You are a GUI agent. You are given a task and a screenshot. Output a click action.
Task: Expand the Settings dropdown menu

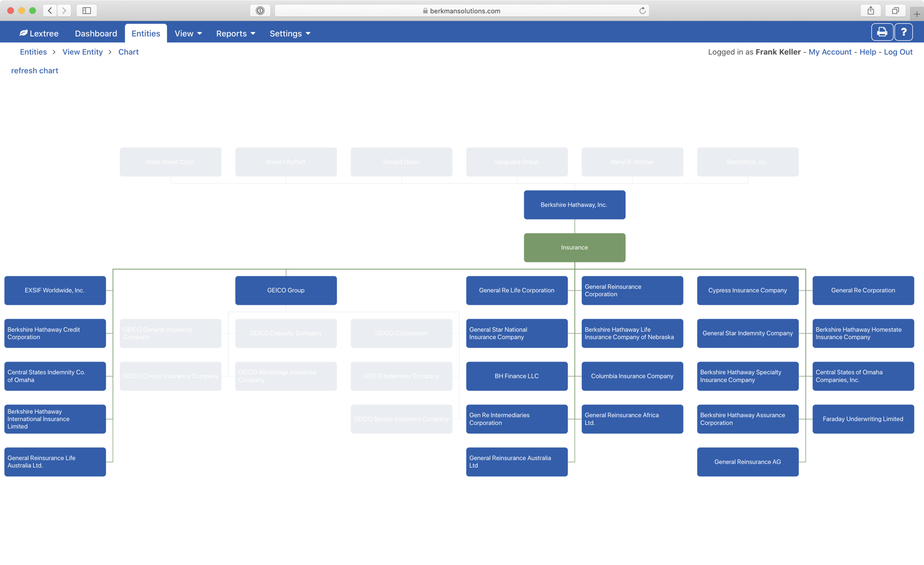pos(290,34)
